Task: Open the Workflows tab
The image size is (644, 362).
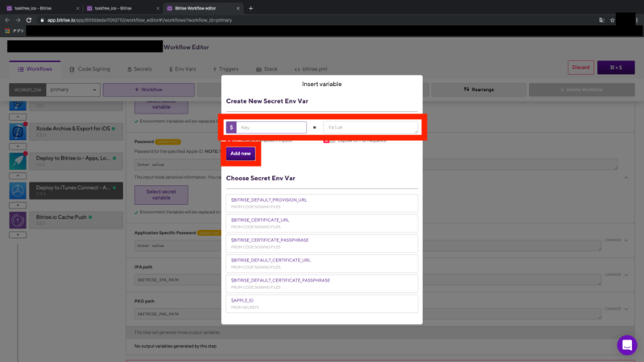Action: 35,69
